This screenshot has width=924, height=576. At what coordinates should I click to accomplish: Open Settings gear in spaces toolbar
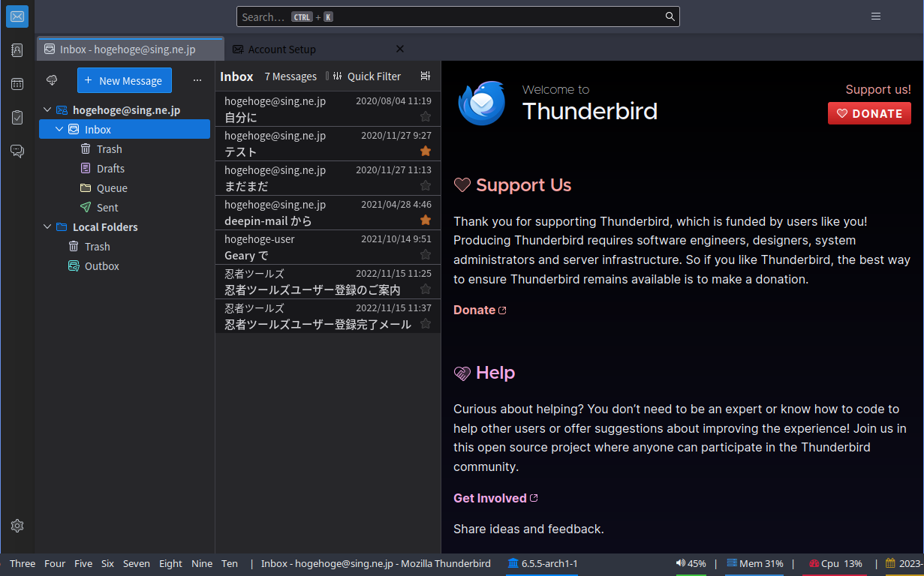click(17, 526)
